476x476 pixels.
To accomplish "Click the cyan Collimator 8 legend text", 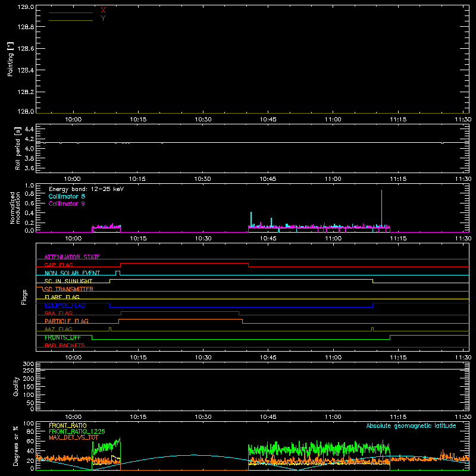I will coord(67,196).
